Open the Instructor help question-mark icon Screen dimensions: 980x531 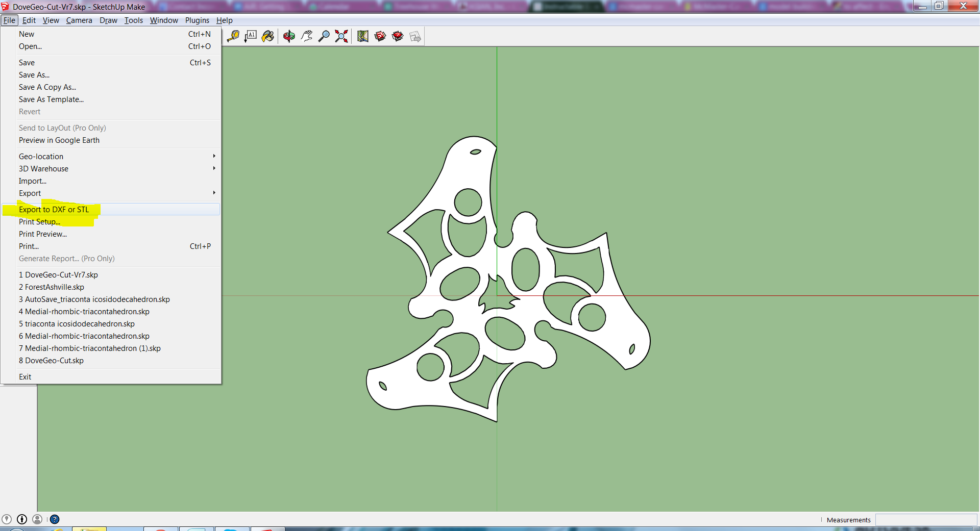55,519
